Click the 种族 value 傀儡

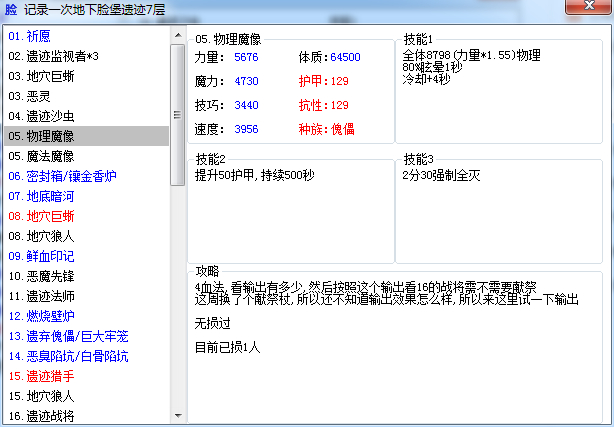coord(343,129)
